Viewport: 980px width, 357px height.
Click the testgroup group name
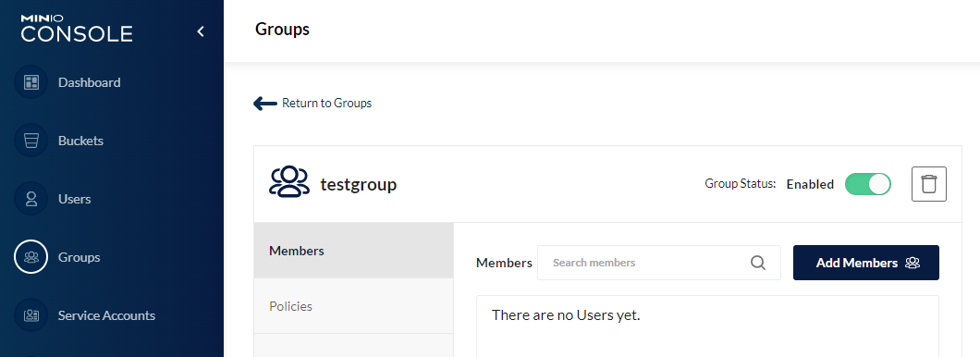pos(359,184)
